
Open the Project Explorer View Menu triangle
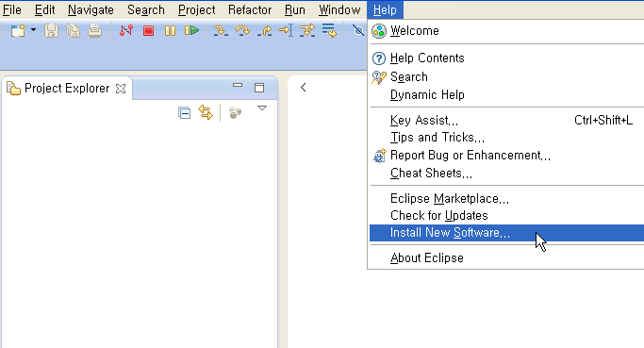point(262,108)
